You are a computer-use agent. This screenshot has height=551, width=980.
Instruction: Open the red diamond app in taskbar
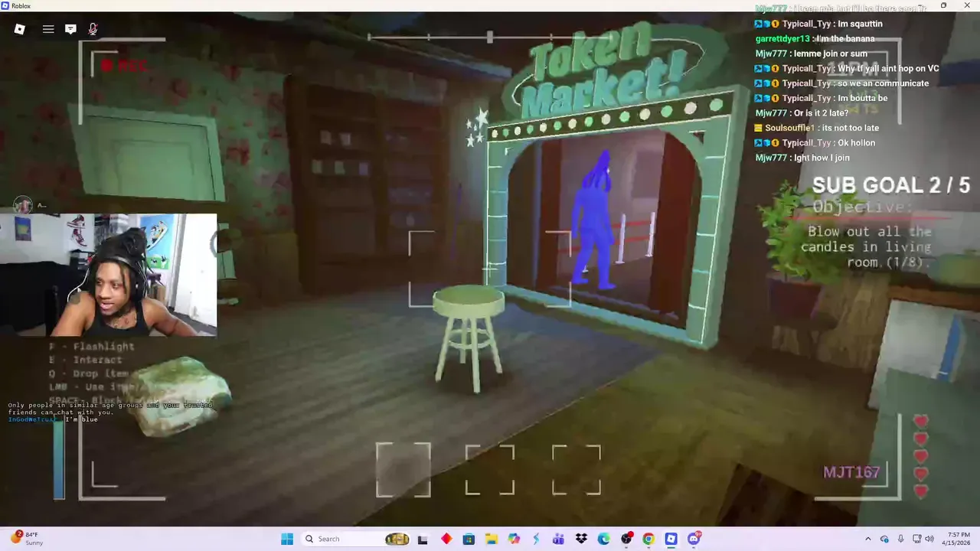tap(446, 539)
